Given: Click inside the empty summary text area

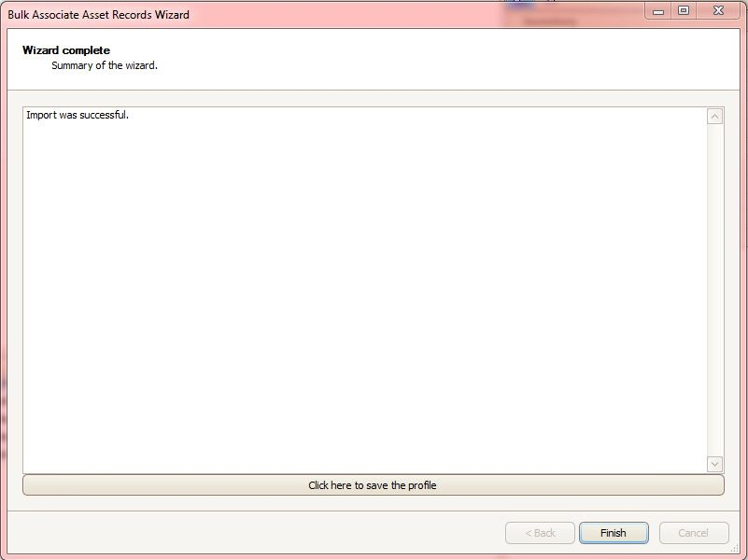Looking at the screenshot, I should pos(364,296).
